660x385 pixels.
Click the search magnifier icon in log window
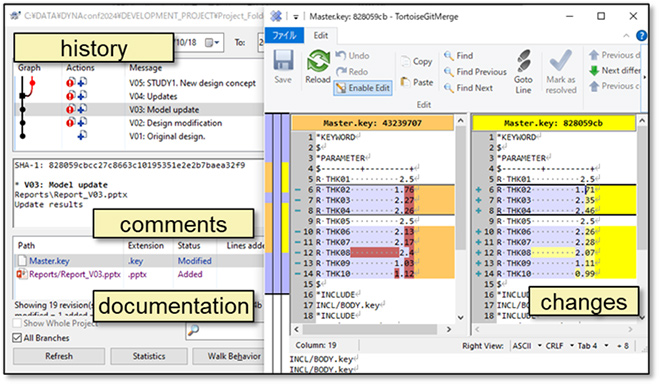193,331
